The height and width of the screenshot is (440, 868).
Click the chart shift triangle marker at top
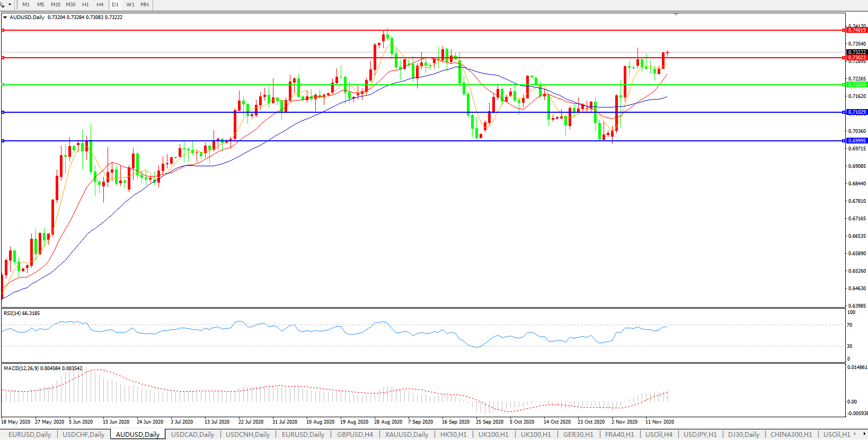676,14
